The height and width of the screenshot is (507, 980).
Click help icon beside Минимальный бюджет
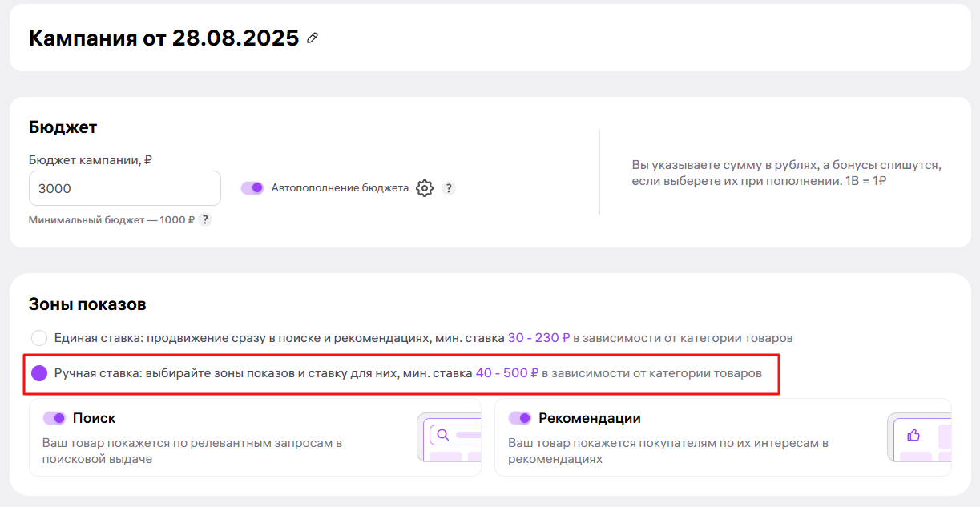point(205,219)
